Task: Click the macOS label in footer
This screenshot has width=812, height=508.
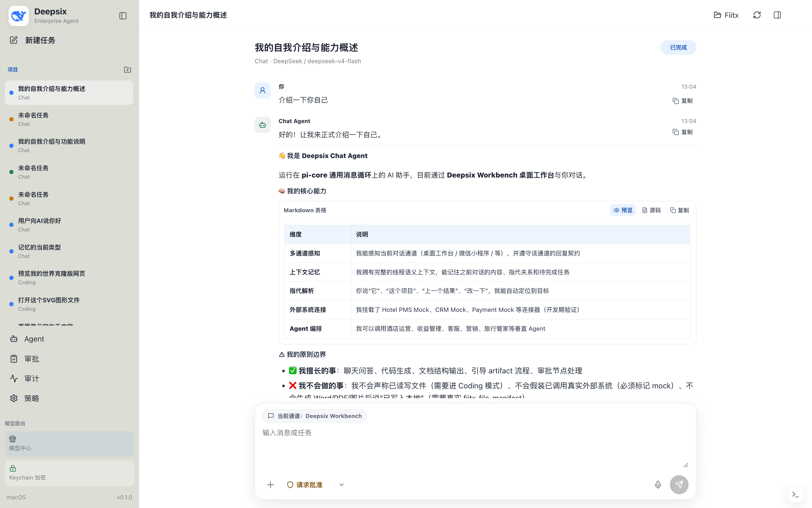Action: (16, 497)
